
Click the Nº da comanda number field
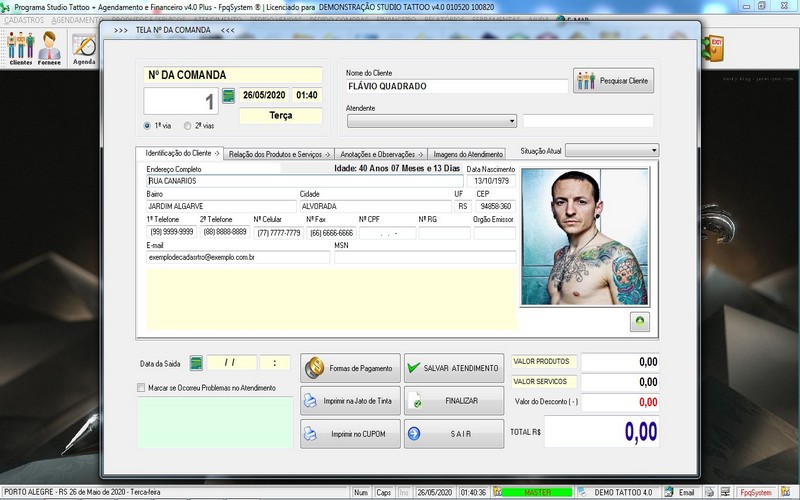click(x=181, y=101)
